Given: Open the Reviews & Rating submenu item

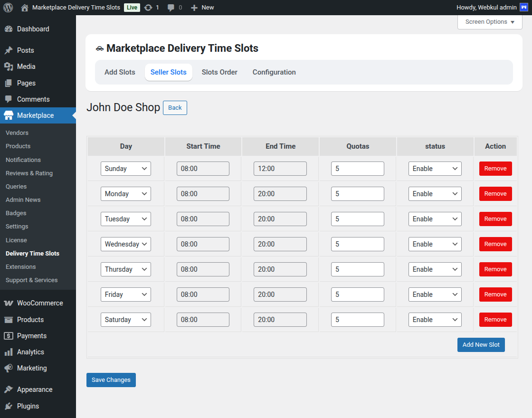Looking at the screenshot, I should coord(29,173).
